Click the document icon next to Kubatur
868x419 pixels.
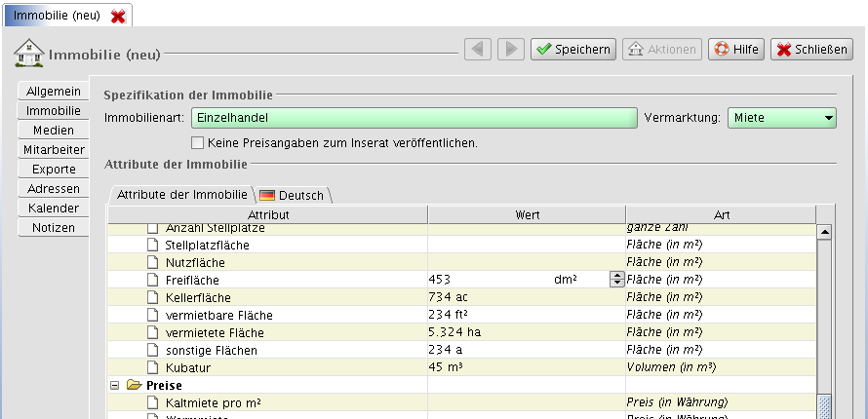point(152,368)
